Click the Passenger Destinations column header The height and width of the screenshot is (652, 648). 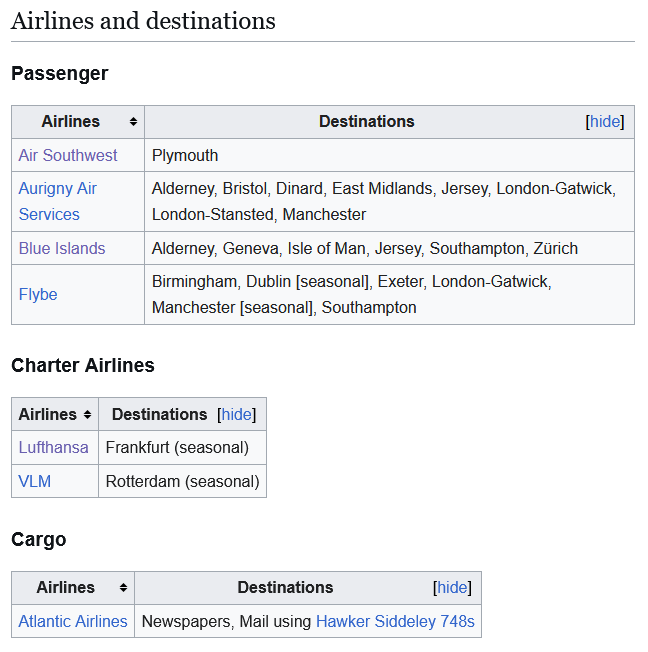pos(366,122)
